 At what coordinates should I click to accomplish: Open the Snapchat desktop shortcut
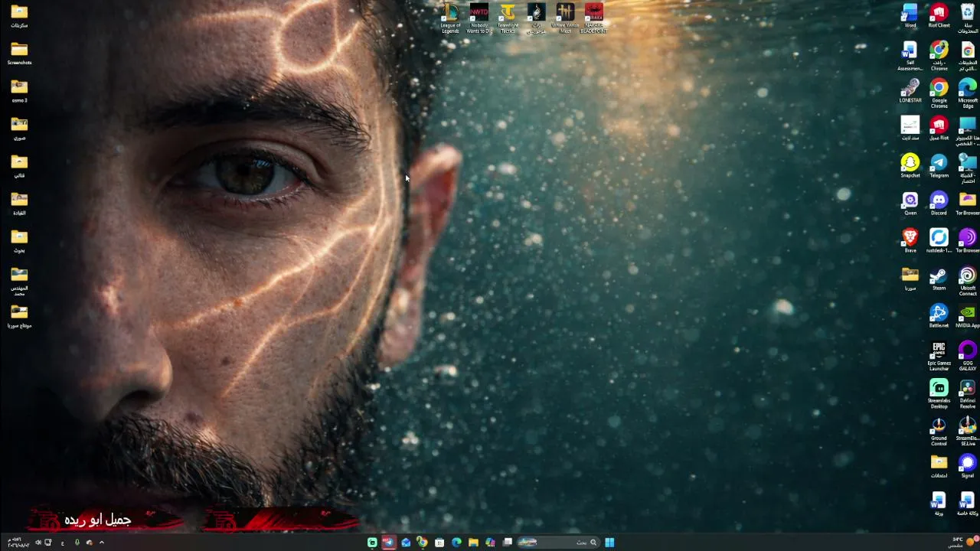click(x=910, y=165)
